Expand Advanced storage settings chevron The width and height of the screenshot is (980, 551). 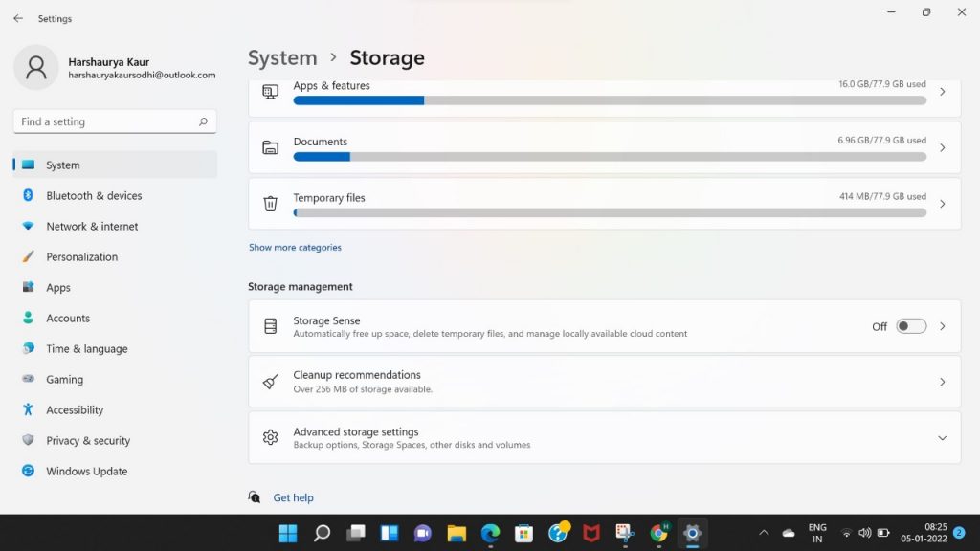[942, 438]
